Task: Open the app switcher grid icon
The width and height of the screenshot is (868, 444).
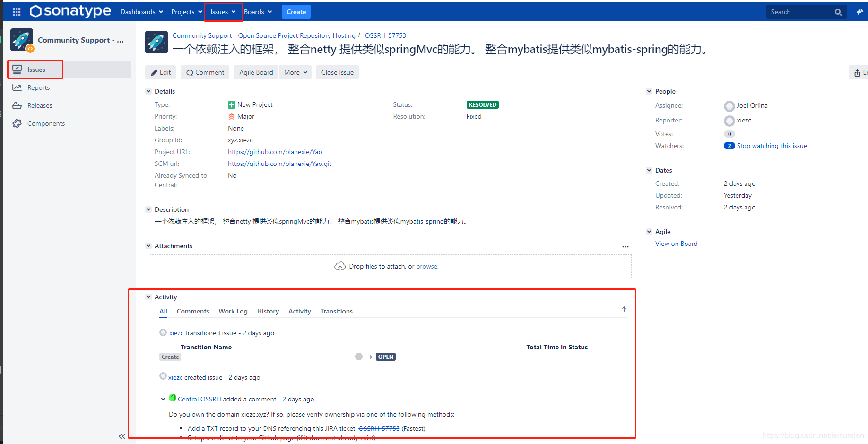Action: point(17,12)
